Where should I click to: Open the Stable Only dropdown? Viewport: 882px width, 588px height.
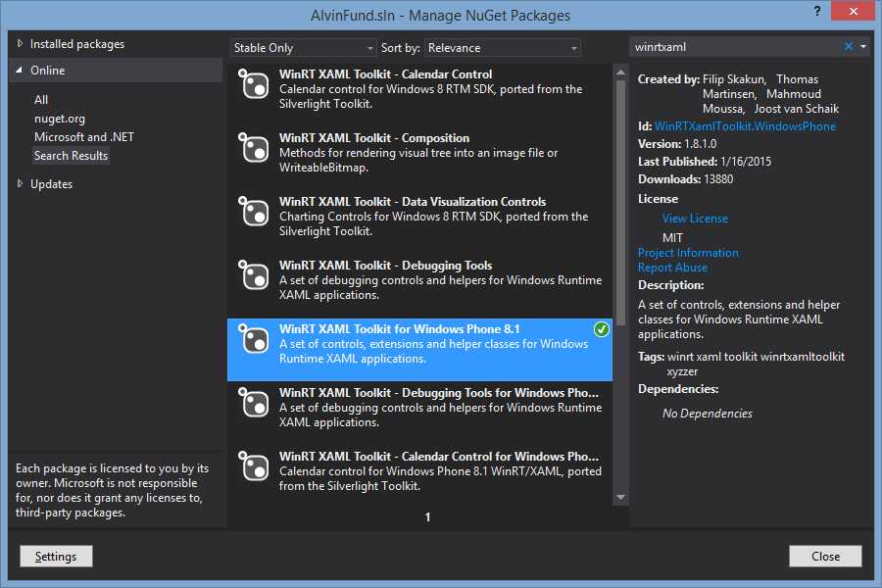click(303, 48)
